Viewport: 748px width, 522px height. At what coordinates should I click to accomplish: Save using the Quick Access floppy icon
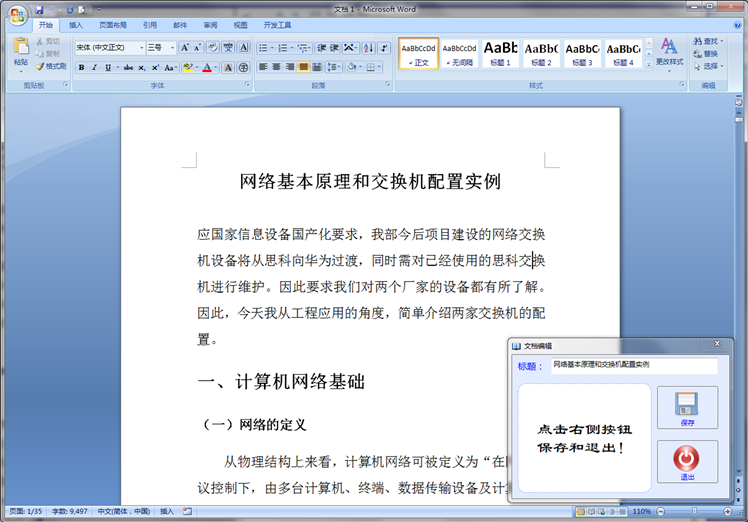[37, 8]
